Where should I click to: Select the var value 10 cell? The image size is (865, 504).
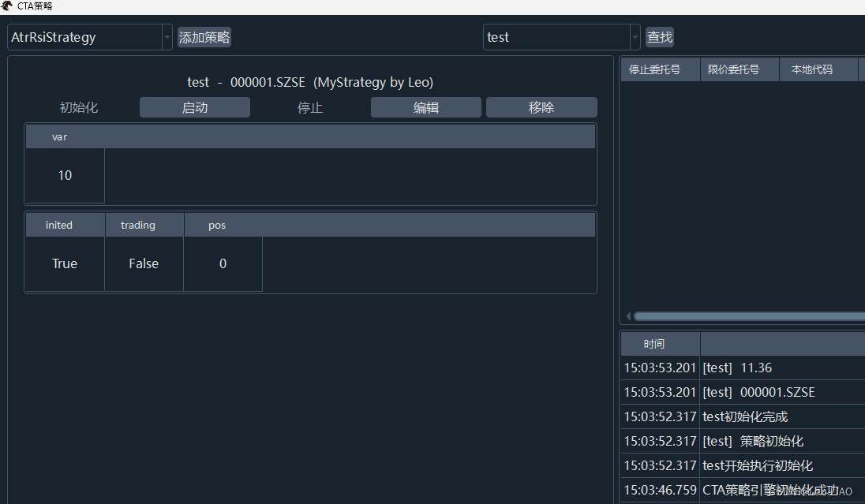click(65, 175)
